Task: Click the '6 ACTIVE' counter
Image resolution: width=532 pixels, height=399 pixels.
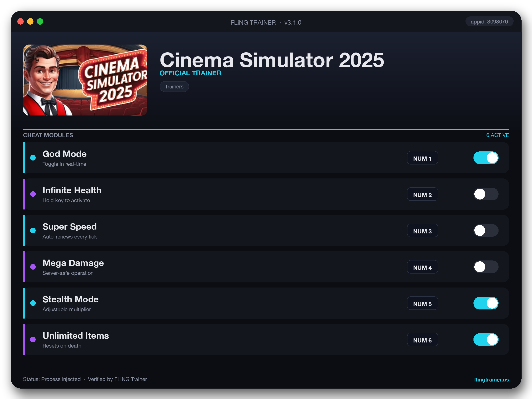Action: (497, 135)
